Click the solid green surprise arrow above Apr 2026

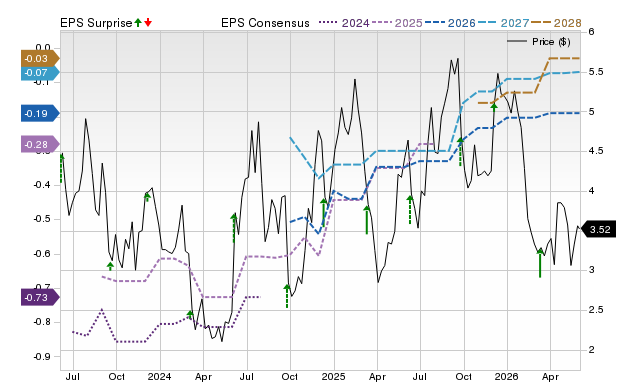540,263
